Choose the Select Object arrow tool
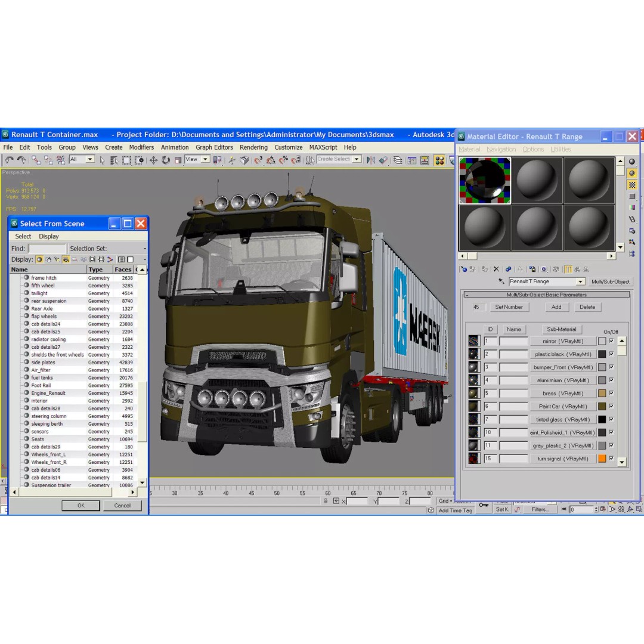 [103, 160]
